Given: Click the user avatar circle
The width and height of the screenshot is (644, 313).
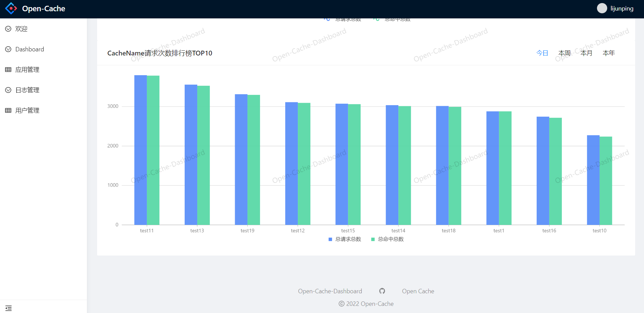Looking at the screenshot, I should pyautogui.click(x=602, y=9).
